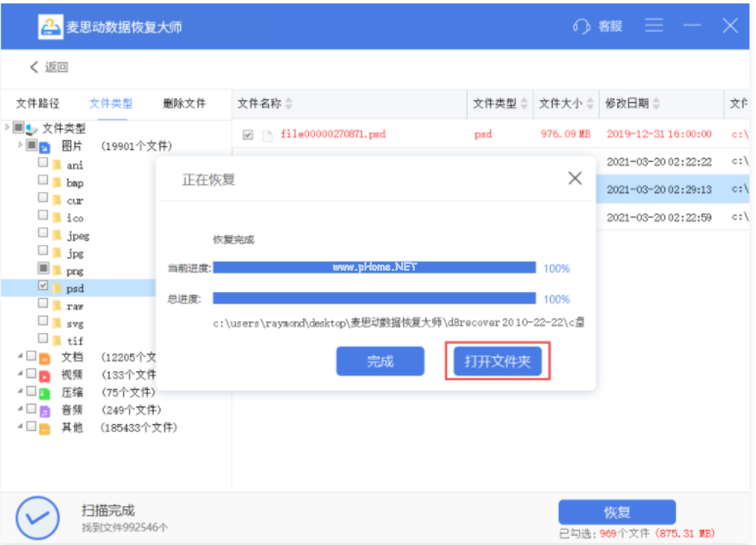Select the green archive category icon
Image resolution: width=756 pixels, height=545 pixels.
(44, 393)
